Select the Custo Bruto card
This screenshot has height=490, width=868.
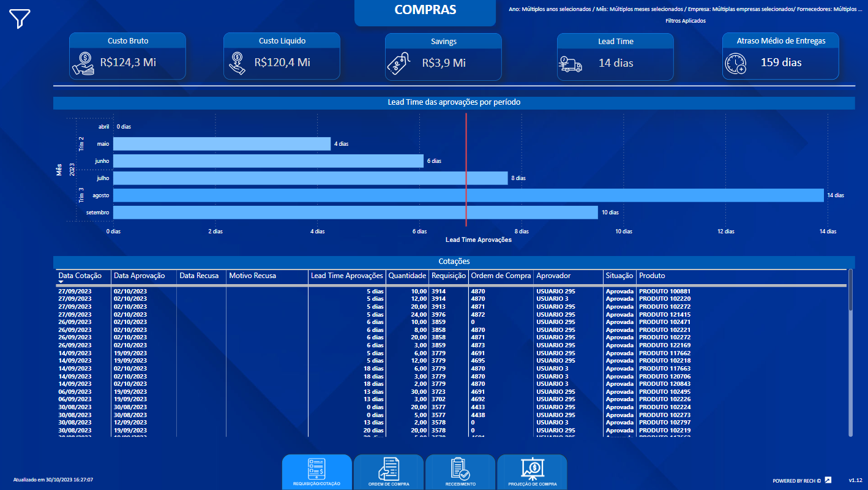pos(127,56)
